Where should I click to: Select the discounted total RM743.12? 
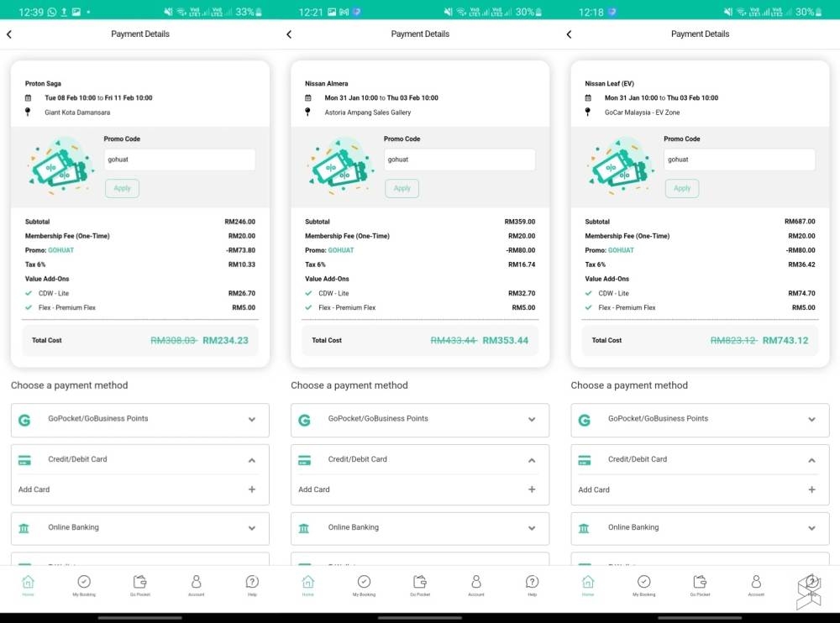[785, 340]
